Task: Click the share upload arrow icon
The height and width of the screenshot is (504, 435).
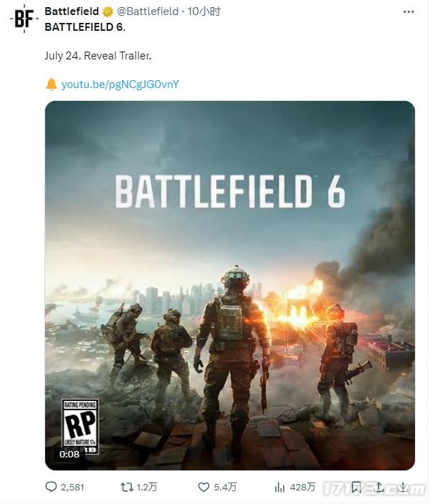Action: (379, 487)
